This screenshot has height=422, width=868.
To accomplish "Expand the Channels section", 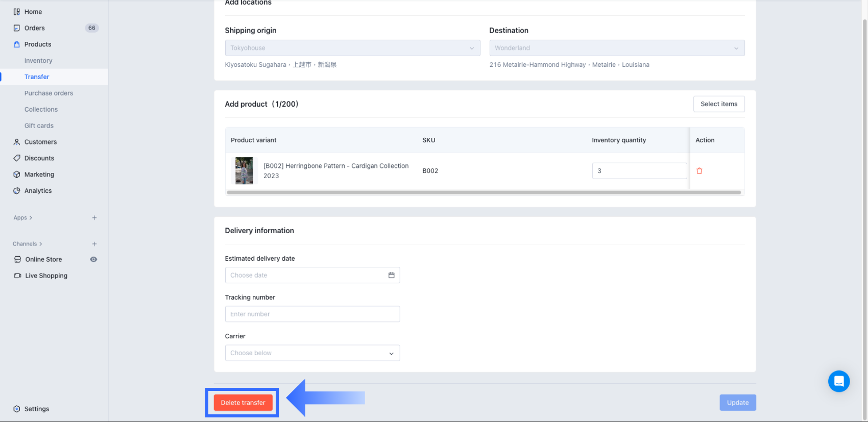I will click(x=28, y=244).
